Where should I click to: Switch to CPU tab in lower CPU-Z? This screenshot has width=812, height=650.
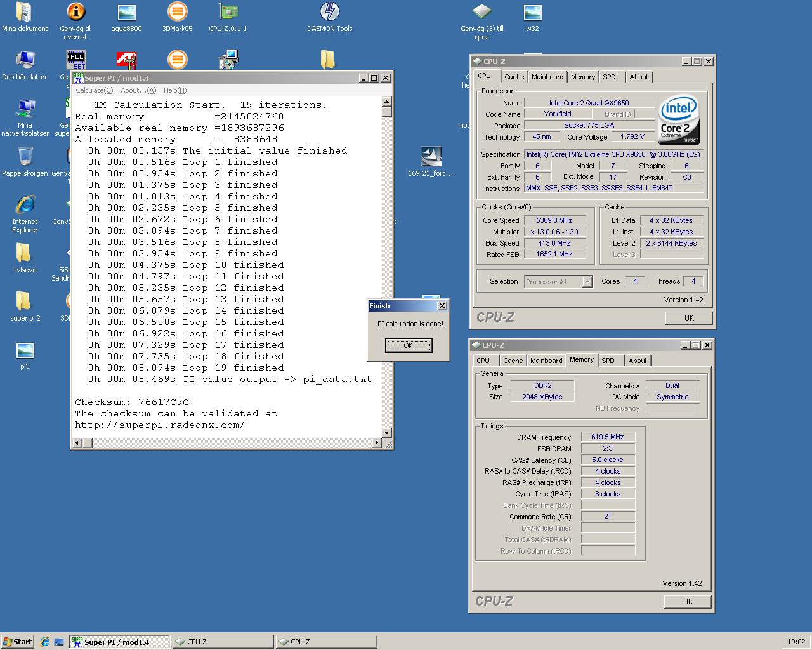tap(483, 361)
